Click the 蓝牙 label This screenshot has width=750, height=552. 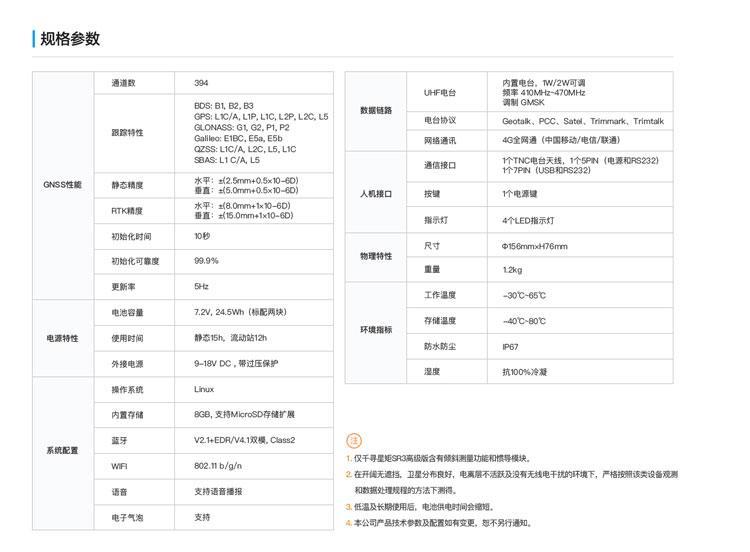tap(119, 441)
